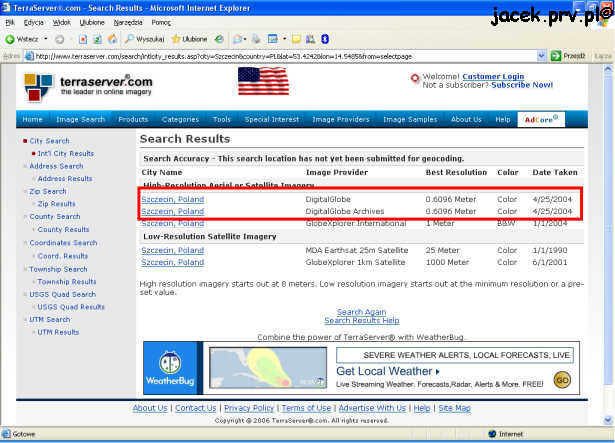Open the Plik menu
Image resolution: width=615 pixels, height=443 pixels.
point(10,23)
